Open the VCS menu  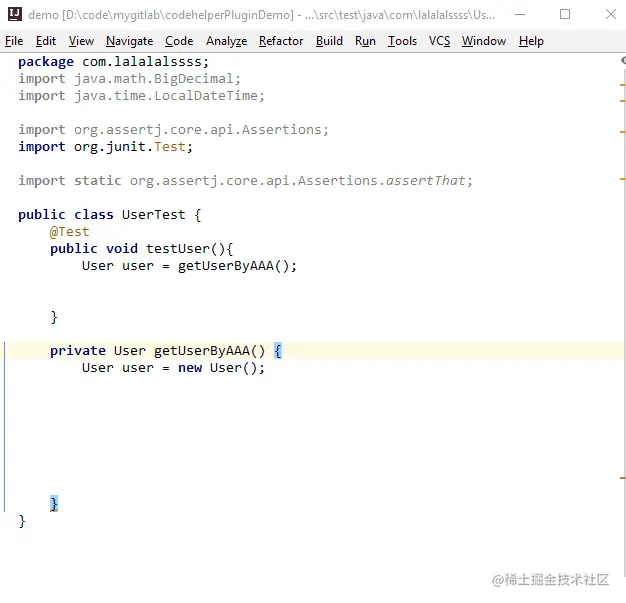point(439,41)
